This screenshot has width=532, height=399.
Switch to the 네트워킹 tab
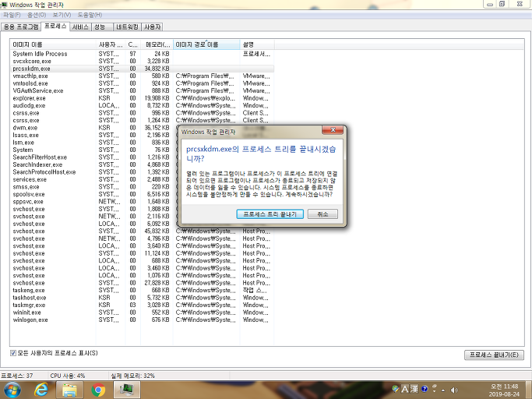[127, 26]
